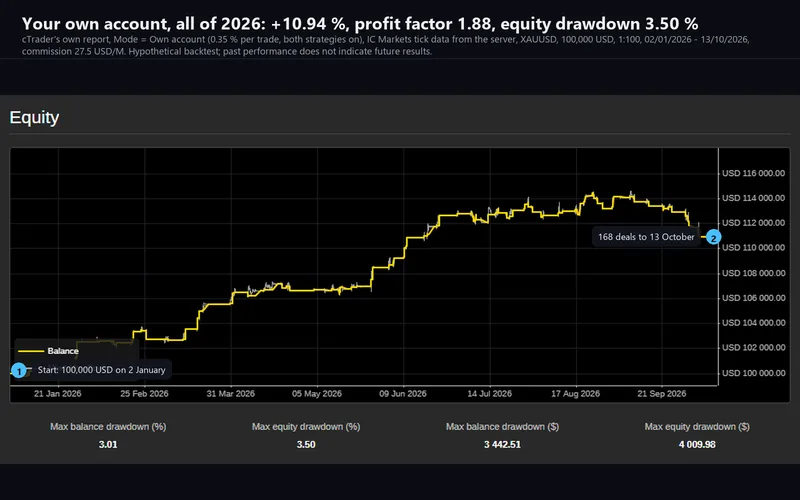Click the cTrader report description subtitle

tap(386, 45)
